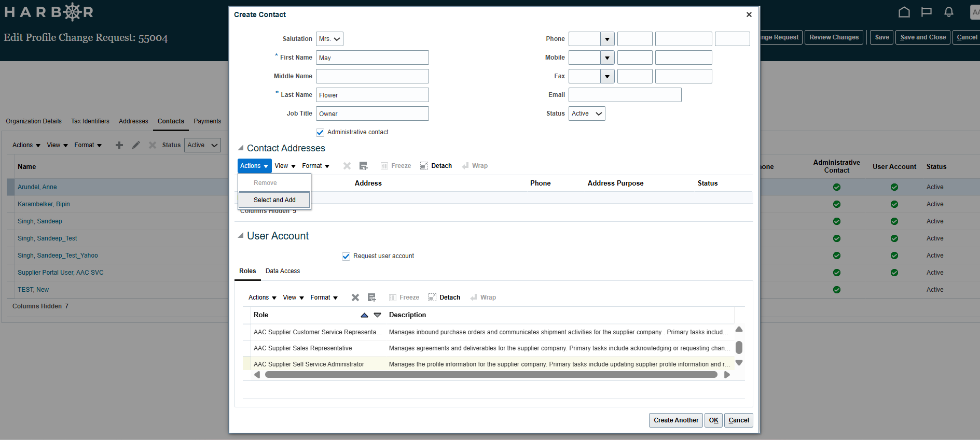Open Format menu in Contact Addresses toolbar
Image resolution: width=980 pixels, height=440 pixels.
coord(315,166)
